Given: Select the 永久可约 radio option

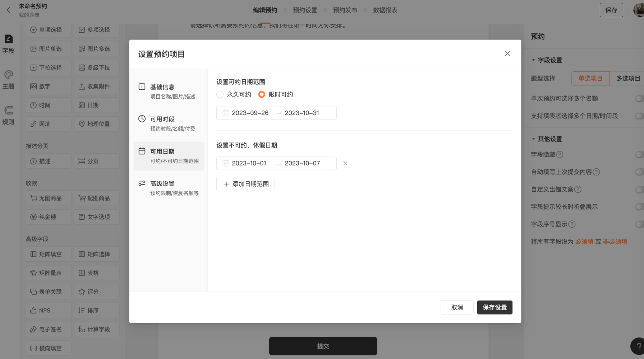Looking at the screenshot, I should tap(220, 94).
